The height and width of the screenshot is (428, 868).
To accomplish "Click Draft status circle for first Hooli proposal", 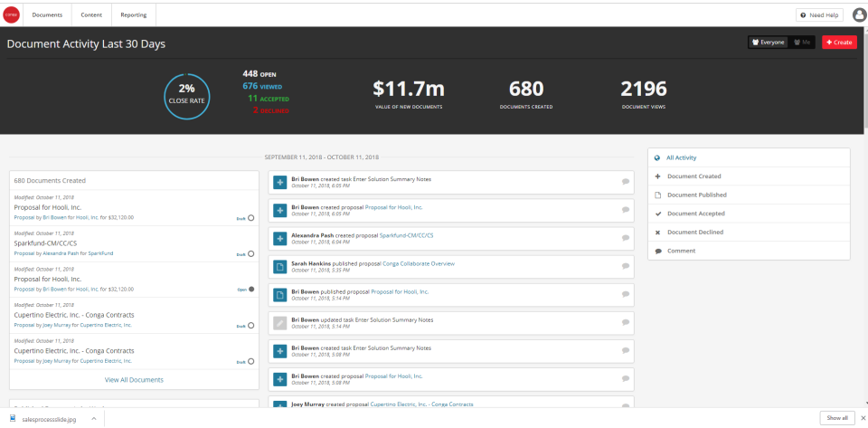I will (x=251, y=218).
